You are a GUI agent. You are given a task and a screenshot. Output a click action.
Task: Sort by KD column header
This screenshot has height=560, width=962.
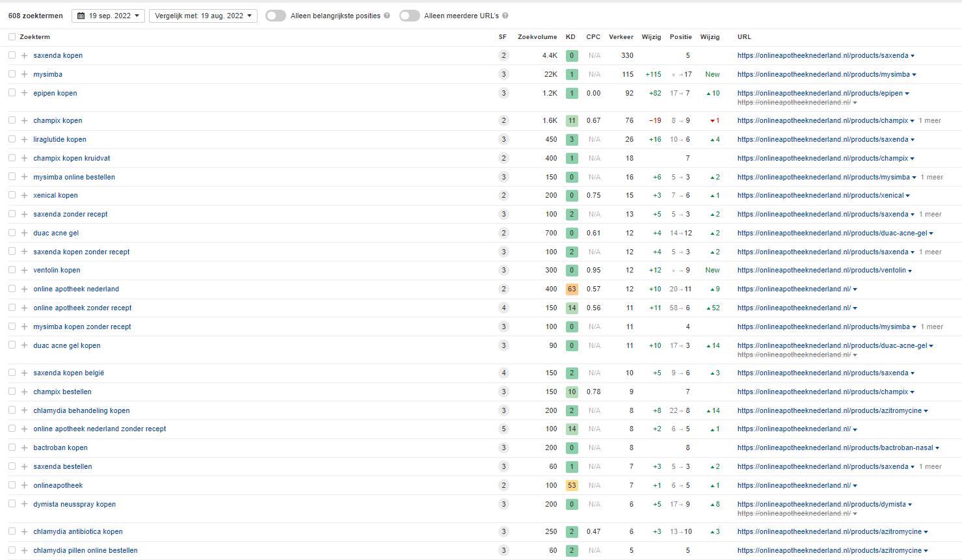(570, 37)
